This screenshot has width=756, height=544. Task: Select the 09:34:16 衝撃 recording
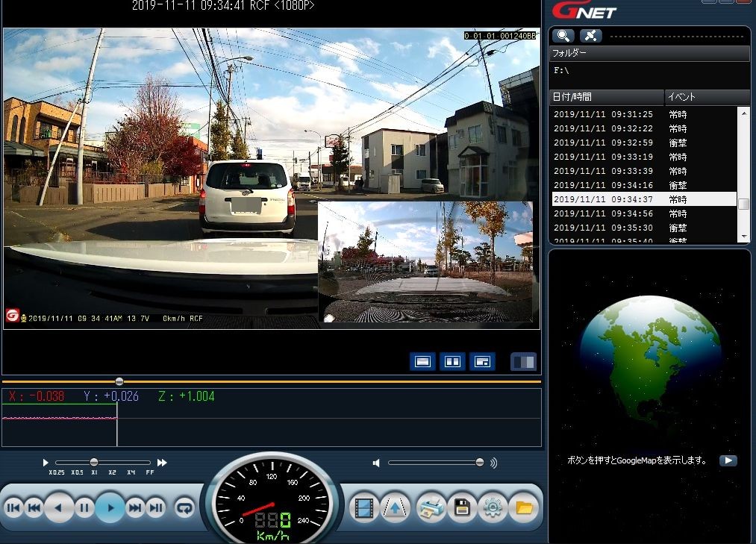tap(643, 185)
